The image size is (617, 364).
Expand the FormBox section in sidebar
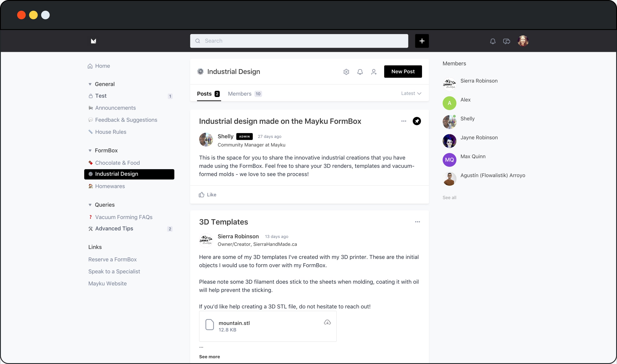(90, 150)
